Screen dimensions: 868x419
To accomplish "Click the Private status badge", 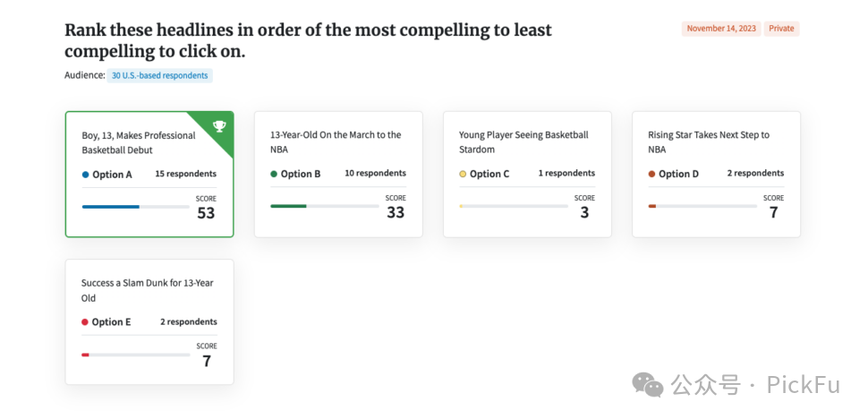I will (x=781, y=29).
